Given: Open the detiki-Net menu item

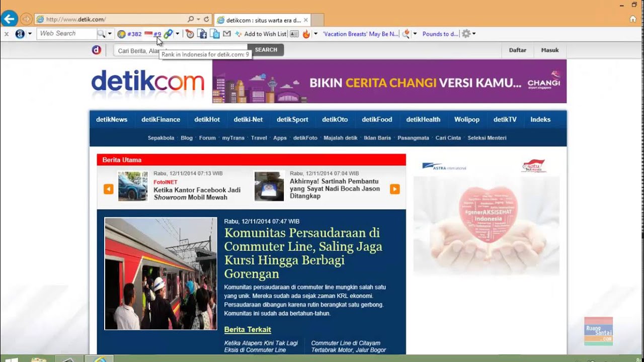Looking at the screenshot, I should [248, 120].
